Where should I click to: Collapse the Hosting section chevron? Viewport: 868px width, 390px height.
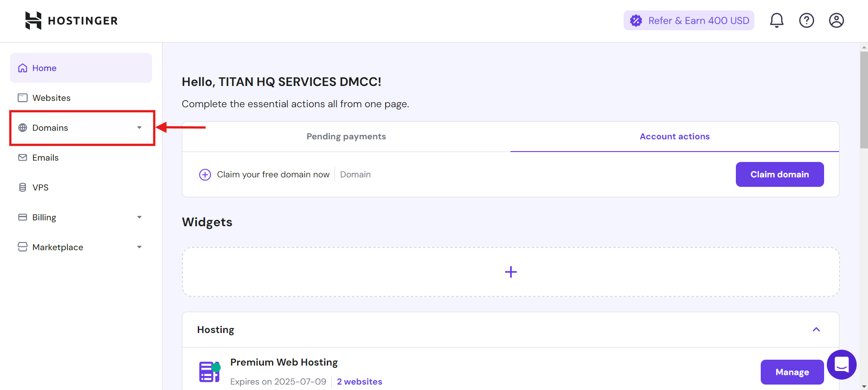(816, 329)
